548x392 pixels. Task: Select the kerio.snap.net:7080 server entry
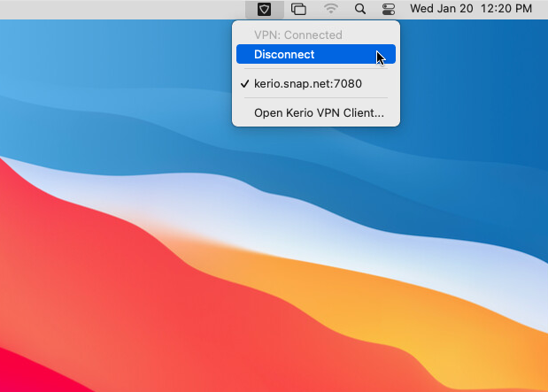[316, 83]
